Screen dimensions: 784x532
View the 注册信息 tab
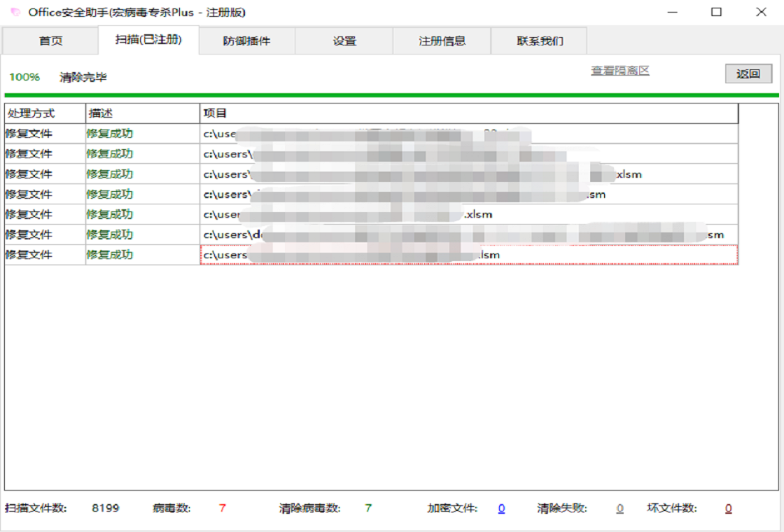point(441,41)
